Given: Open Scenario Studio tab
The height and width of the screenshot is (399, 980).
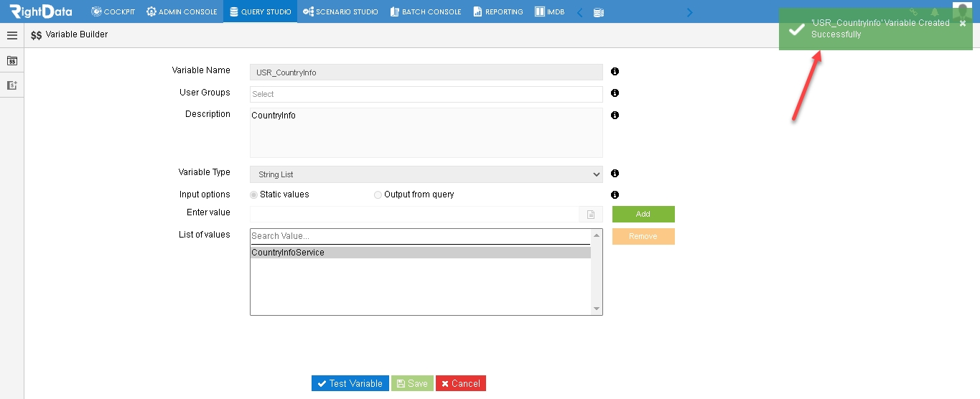Looking at the screenshot, I should 340,11.
